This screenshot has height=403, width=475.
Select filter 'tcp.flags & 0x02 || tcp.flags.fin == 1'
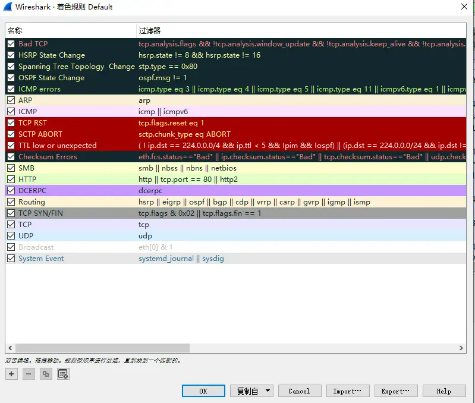tap(200, 213)
